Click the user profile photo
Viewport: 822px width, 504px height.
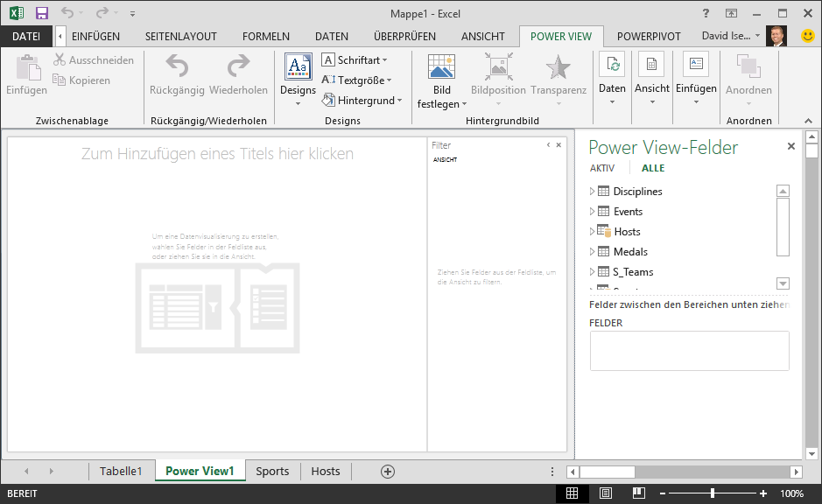(776, 36)
